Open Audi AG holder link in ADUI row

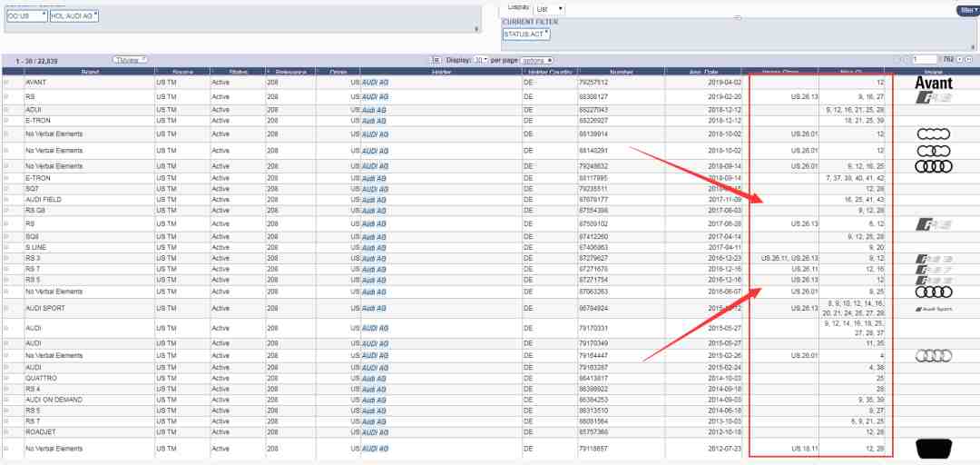(x=374, y=110)
